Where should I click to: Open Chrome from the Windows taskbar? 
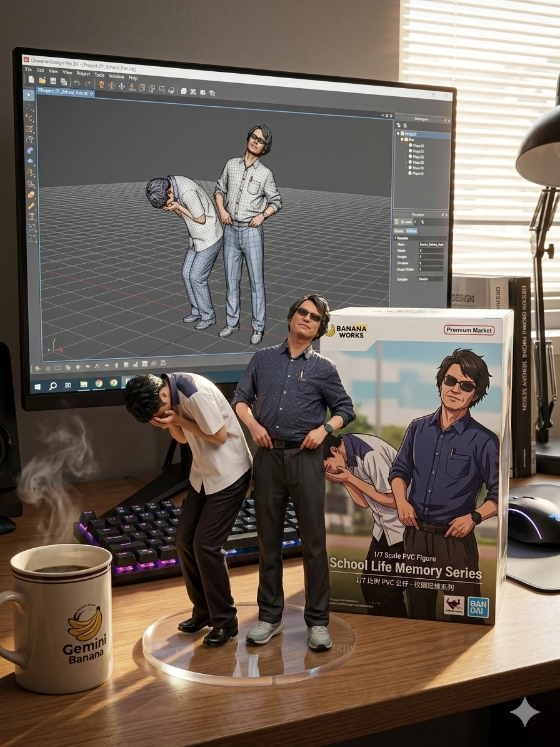point(99,383)
